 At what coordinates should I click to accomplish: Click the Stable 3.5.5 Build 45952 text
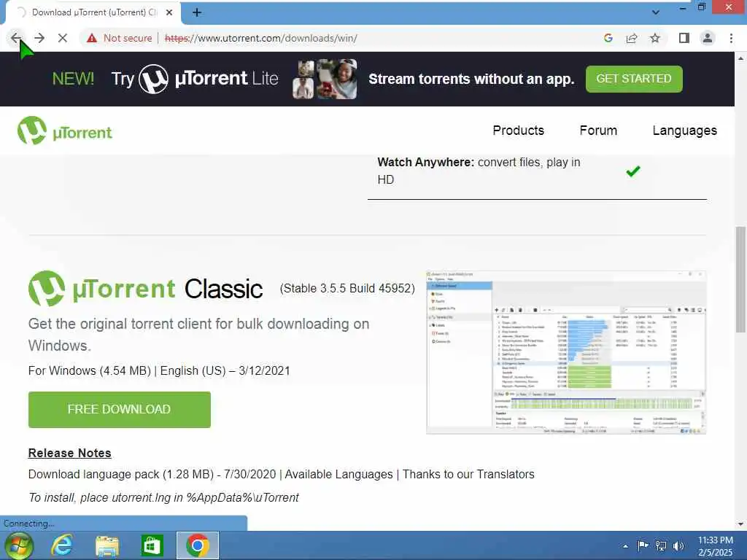pyautogui.click(x=347, y=289)
